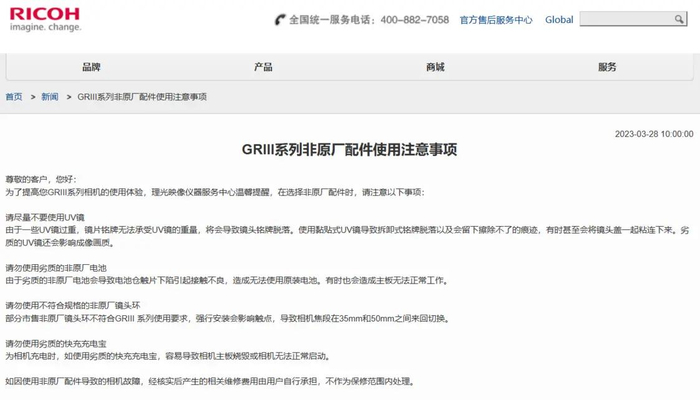Click breadcrumb text GRIII系列非原厂配件使用注意事项
Image resolution: width=700 pixels, height=400 pixels.
pyautogui.click(x=142, y=96)
